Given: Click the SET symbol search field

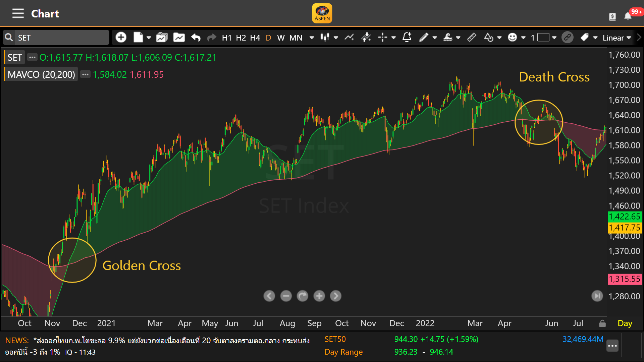Looking at the screenshot, I should (x=62, y=38).
